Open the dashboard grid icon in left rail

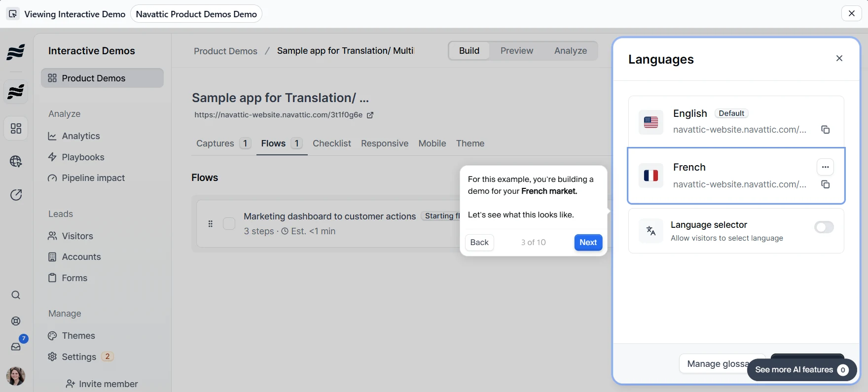coord(16,129)
